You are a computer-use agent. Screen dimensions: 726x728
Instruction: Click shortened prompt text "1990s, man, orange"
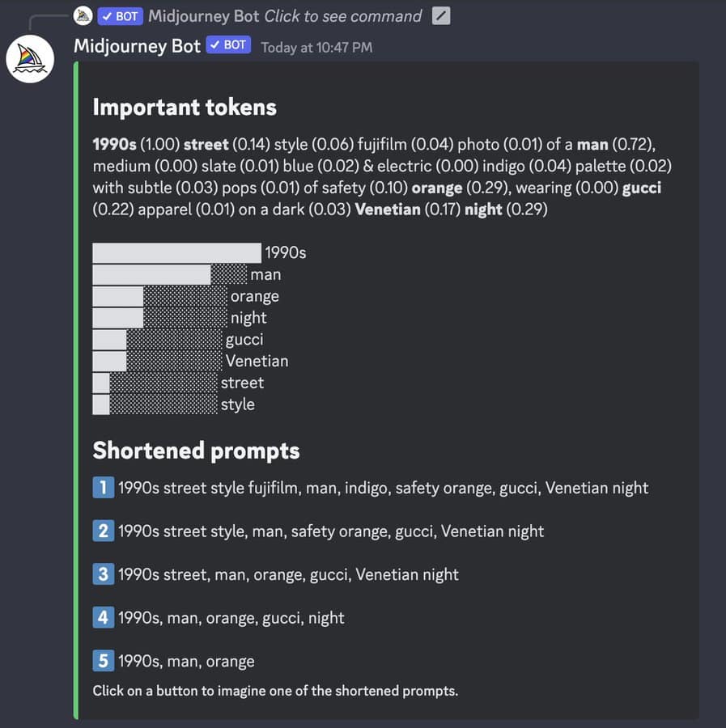[186, 661]
